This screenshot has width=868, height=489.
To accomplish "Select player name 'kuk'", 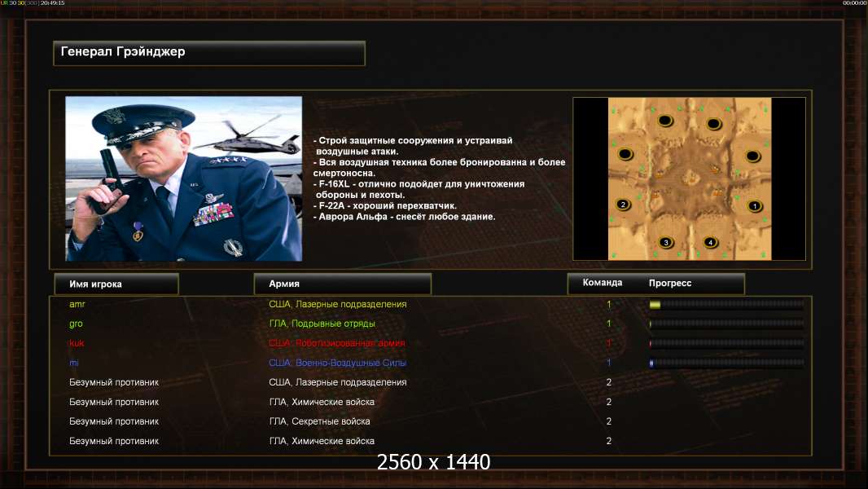I will coord(77,343).
